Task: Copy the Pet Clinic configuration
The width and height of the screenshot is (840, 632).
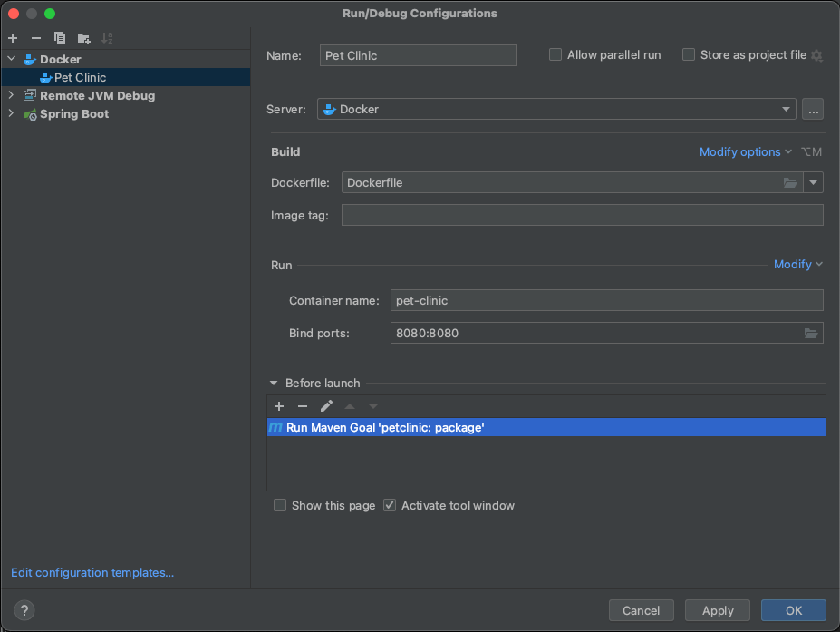Action: [59, 38]
